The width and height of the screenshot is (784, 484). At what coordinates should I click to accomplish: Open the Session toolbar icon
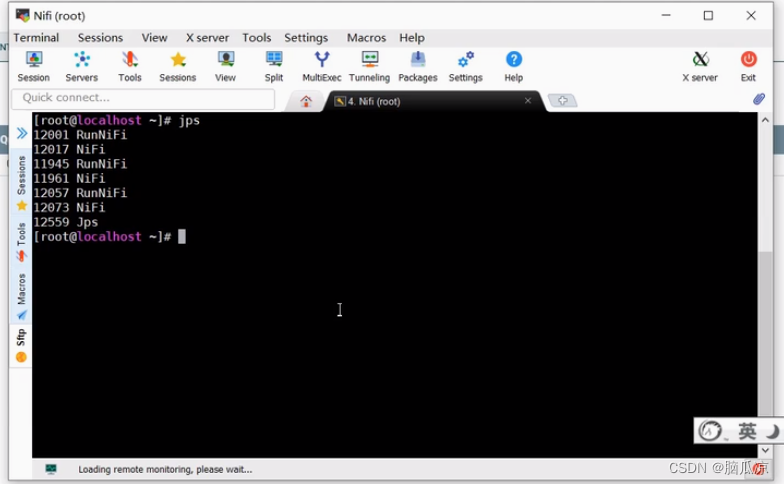(34, 66)
